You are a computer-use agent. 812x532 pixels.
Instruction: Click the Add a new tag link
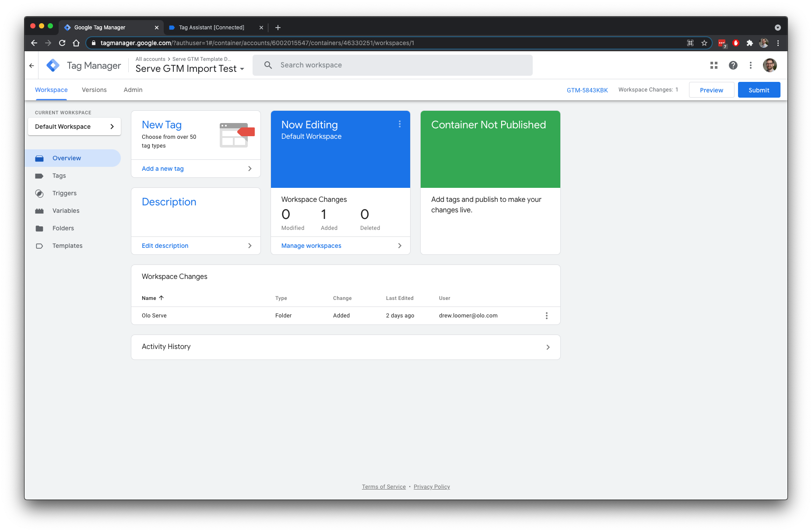163,169
